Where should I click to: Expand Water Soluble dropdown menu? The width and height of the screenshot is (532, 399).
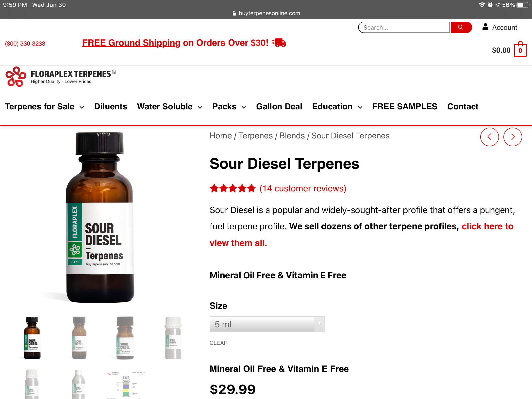(170, 107)
